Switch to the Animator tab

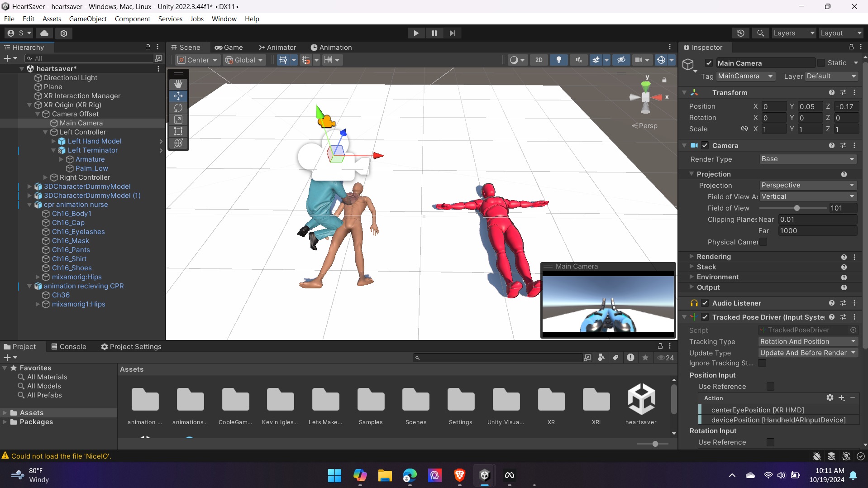(x=277, y=47)
